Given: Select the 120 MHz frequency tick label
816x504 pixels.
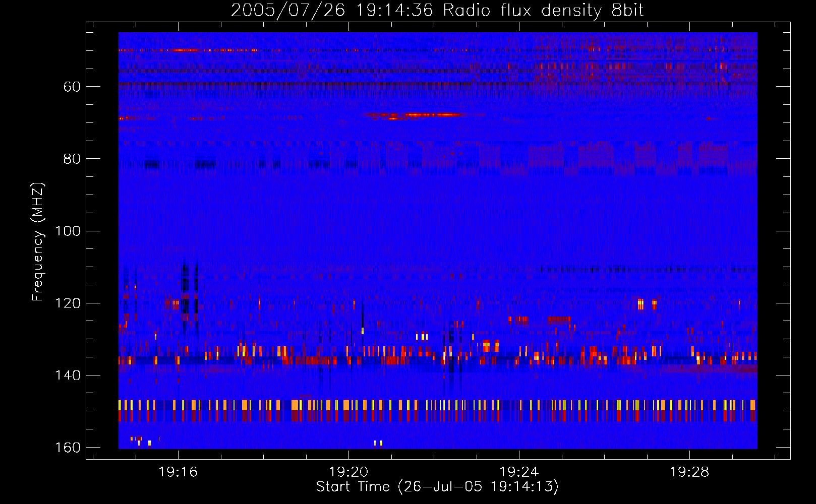Looking at the screenshot, I should pyautogui.click(x=68, y=303).
